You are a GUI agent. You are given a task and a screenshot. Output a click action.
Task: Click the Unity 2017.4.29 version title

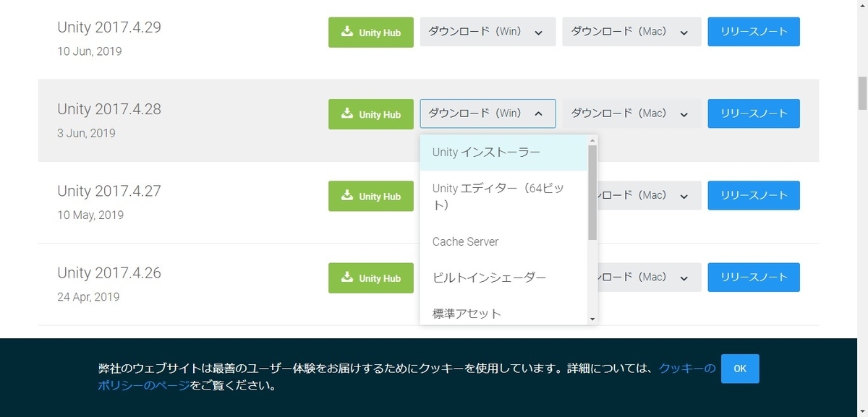coord(109,27)
